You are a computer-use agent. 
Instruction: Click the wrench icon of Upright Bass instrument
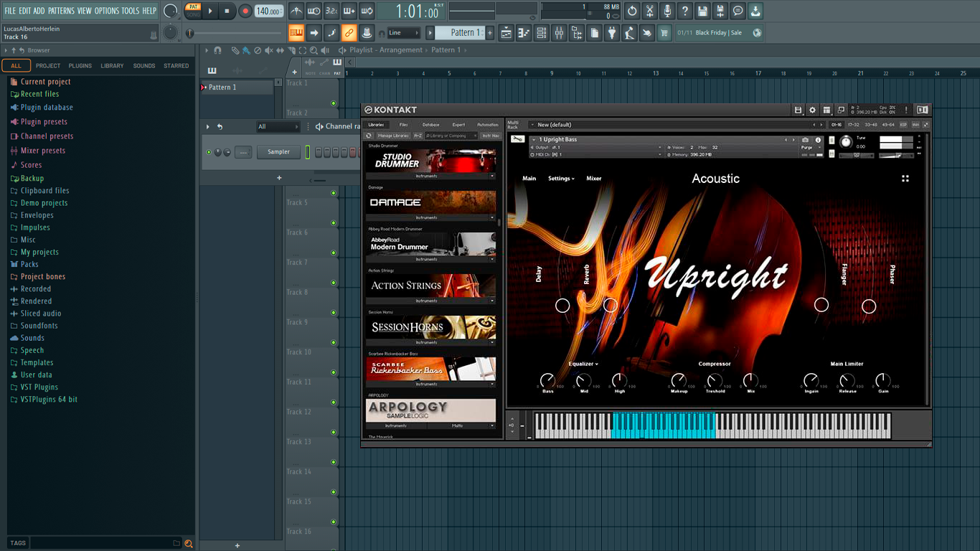pos(518,139)
